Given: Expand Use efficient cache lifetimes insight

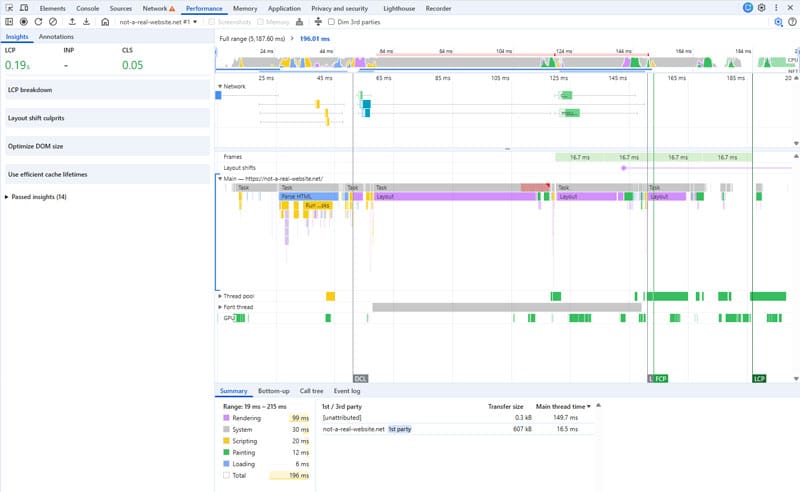Looking at the screenshot, I should (107, 175).
